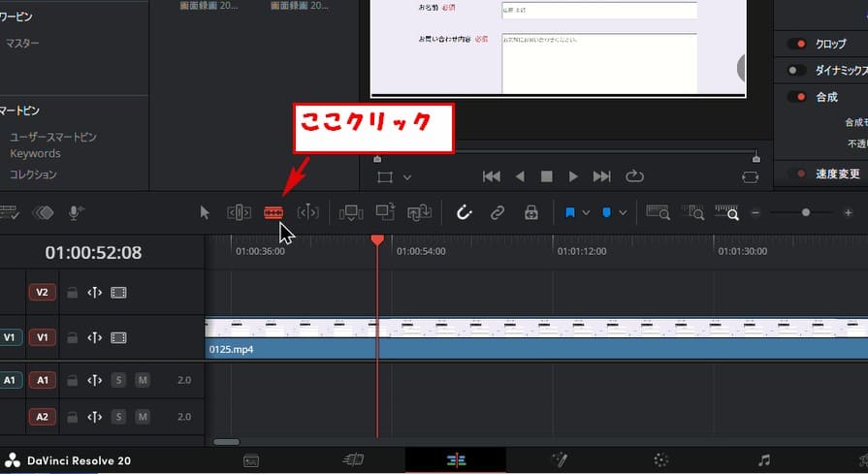
Task: Expand the viewer transform overlay dropdown
Action: click(407, 177)
